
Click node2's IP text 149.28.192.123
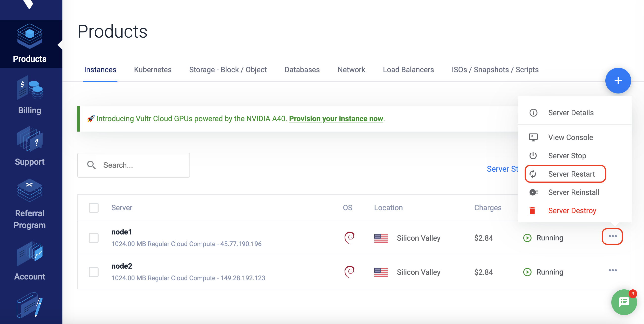(x=242, y=278)
